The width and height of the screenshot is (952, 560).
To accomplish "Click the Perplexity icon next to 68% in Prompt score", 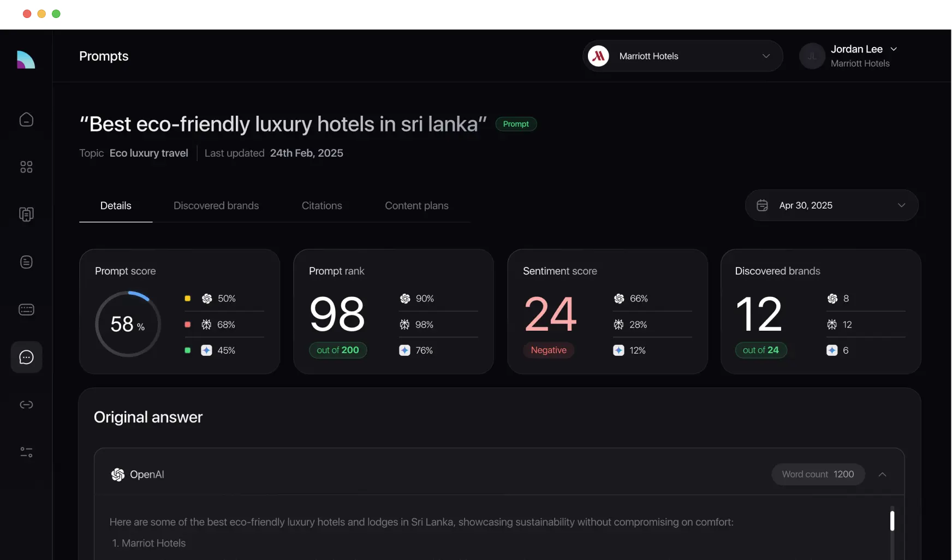I will [x=206, y=325].
